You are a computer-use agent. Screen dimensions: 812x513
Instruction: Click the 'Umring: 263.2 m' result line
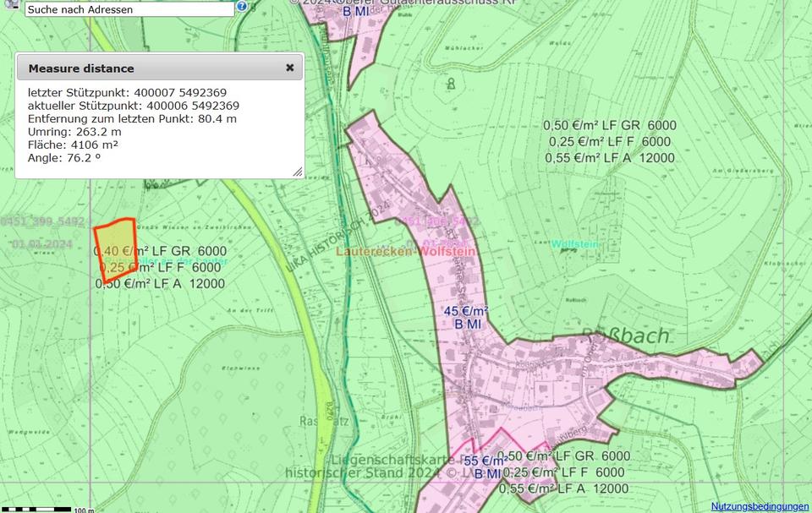point(74,132)
